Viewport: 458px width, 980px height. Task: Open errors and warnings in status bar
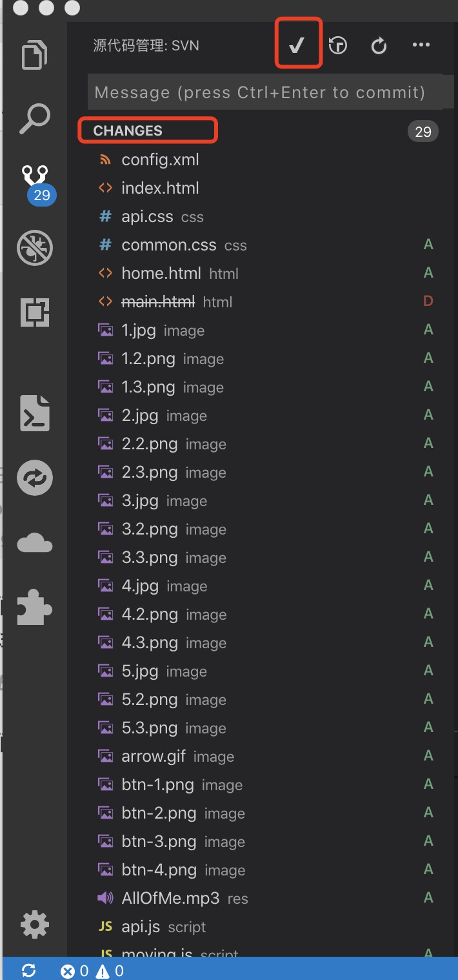click(x=92, y=970)
